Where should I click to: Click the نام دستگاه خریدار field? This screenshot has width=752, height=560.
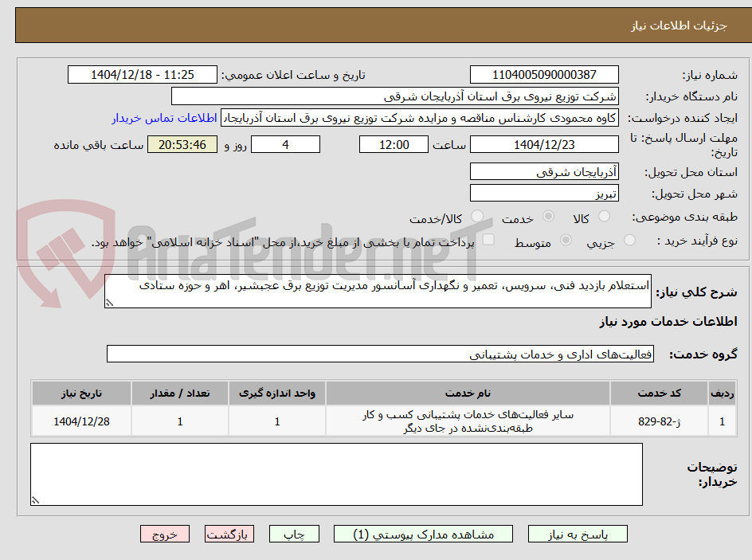point(394,96)
